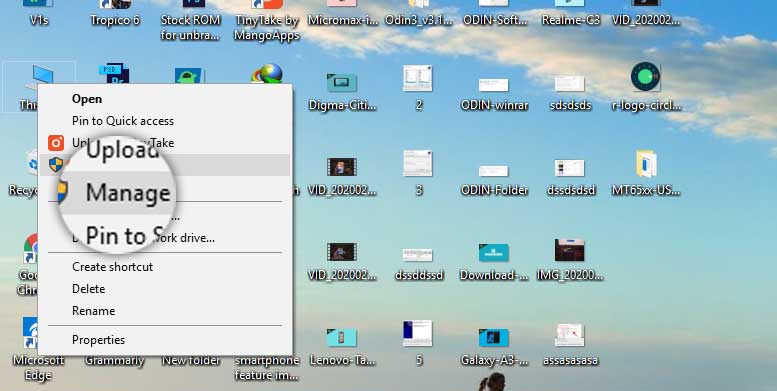Screen dimensions: 777x391
Task: Select the VID_202002... video beside Realme-C3
Action: click(x=646, y=14)
